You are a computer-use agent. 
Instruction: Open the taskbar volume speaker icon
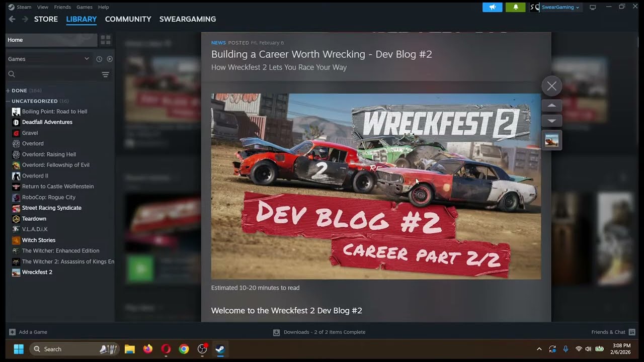click(x=588, y=349)
